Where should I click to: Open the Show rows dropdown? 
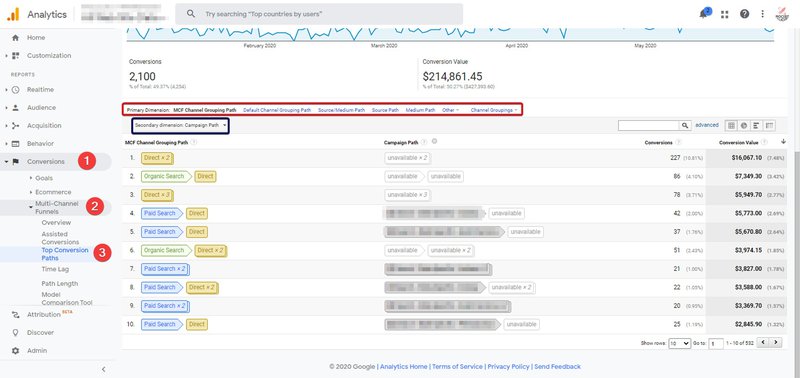click(x=680, y=343)
